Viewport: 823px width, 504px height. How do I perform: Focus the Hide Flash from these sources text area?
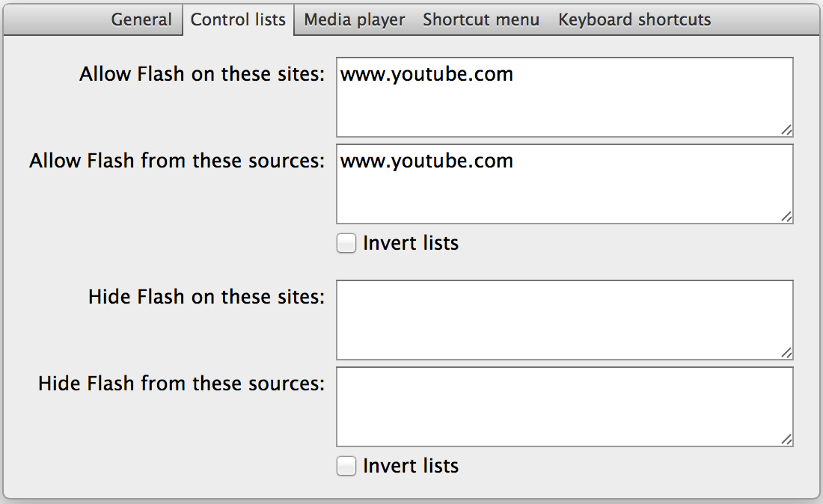tap(564, 407)
